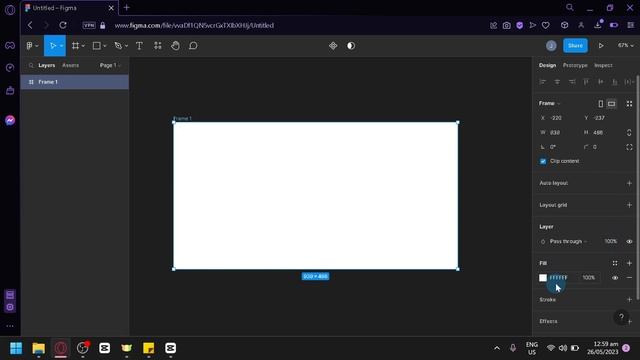Add a Stroke with plus
640x360 pixels.
coord(629,300)
